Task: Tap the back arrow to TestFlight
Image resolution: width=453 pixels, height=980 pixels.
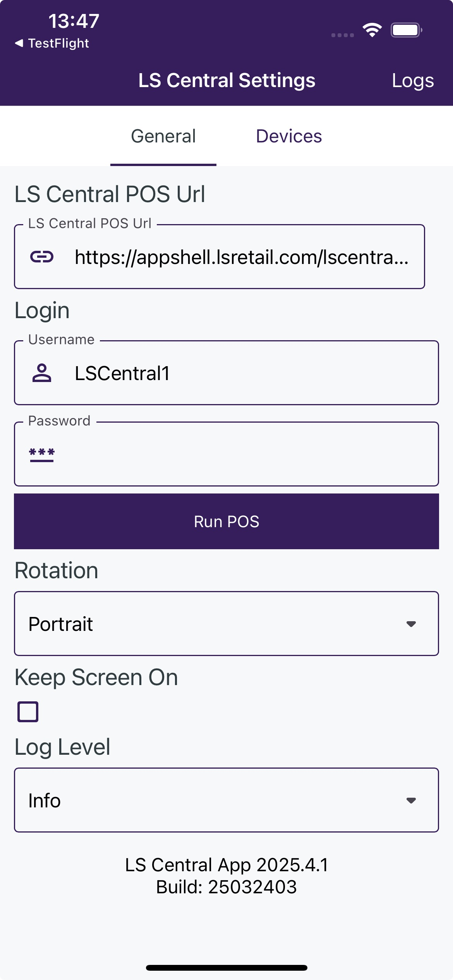Action: pyautogui.click(x=19, y=43)
